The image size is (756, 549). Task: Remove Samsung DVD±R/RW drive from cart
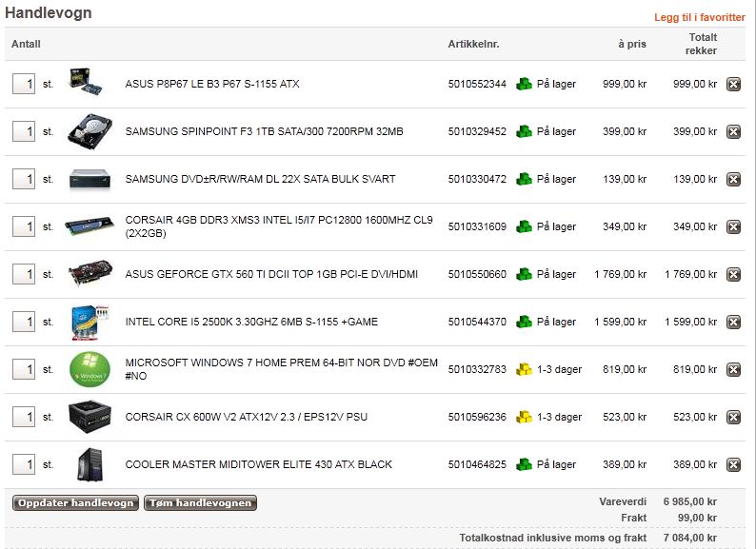click(733, 179)
